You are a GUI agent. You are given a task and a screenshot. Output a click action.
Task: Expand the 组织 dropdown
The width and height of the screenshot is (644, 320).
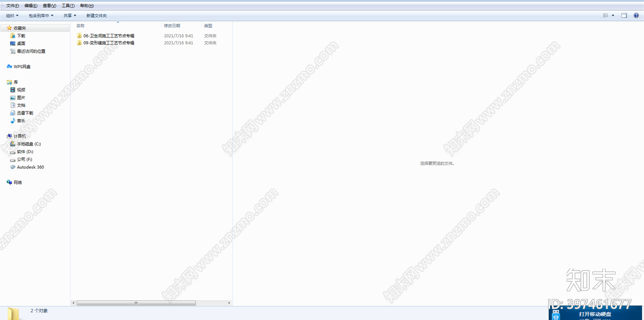coord(12,16)
